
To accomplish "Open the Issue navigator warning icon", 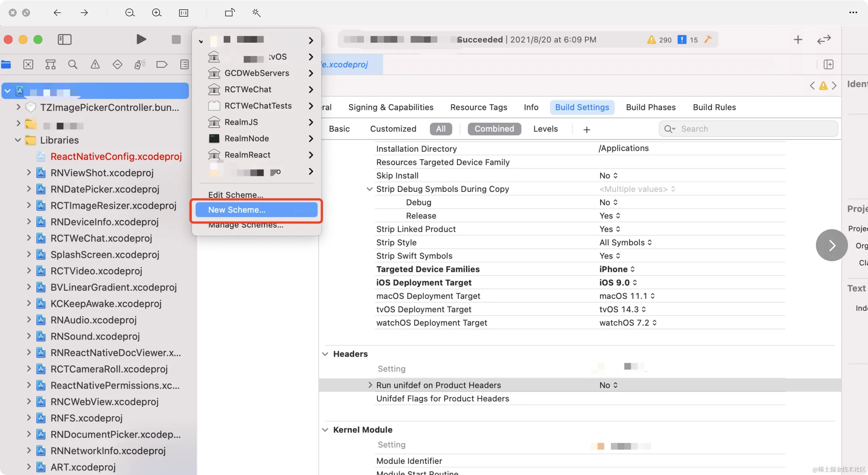I will (95, 64).
